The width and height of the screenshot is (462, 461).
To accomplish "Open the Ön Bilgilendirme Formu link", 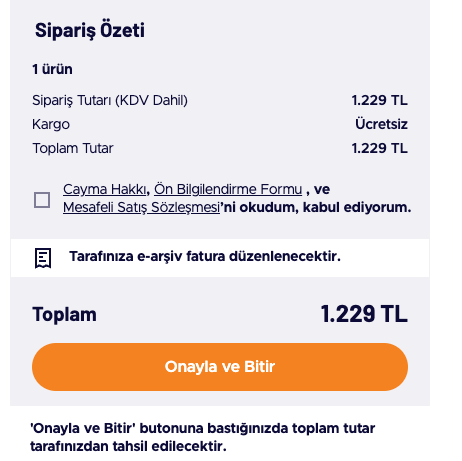I will coord(228,189).
